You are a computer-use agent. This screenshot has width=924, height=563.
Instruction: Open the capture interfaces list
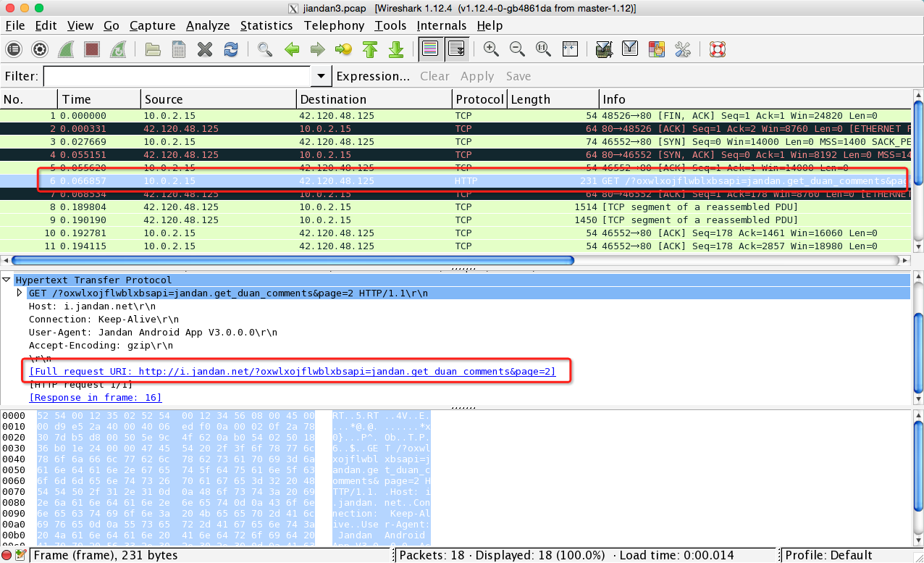click(x=14, y=49)
